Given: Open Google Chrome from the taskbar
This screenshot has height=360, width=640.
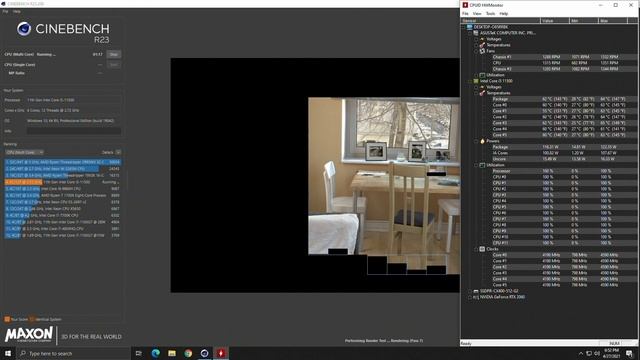Looking at the screenshot, I should pos(188,353).
